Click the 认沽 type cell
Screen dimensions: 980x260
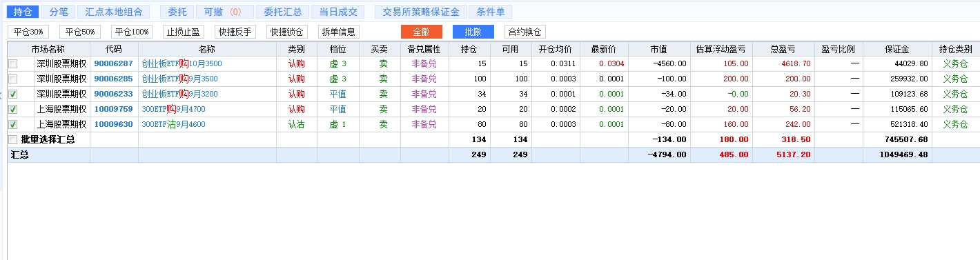[297, 124]
